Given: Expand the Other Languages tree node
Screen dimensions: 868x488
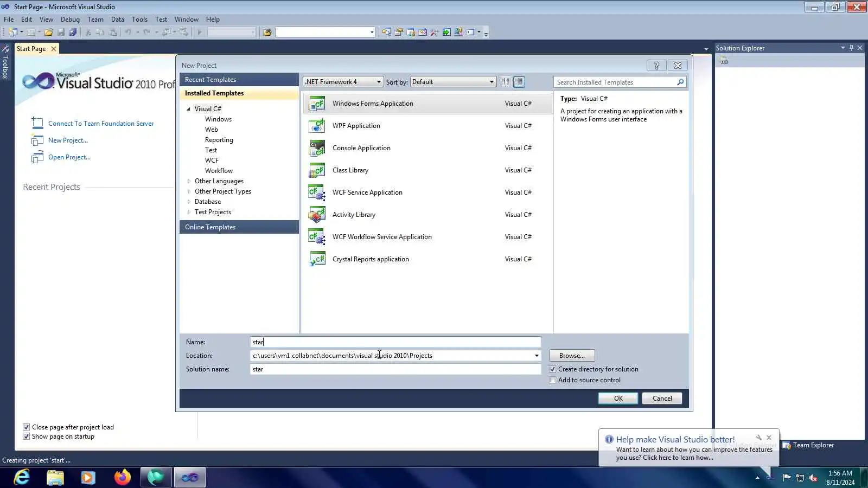Looking at the screenshot, I should click(x=188, y=181).
